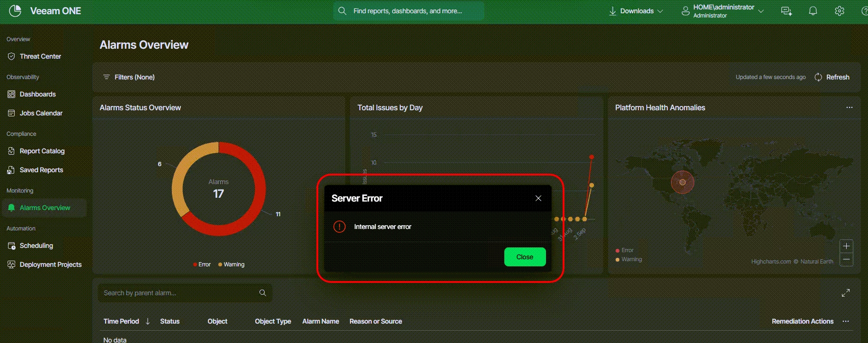Image resolution: width=868 pixels, height=343 pixels.
Task: Click the Jobs Calendar icon
Action: point(11,113)
